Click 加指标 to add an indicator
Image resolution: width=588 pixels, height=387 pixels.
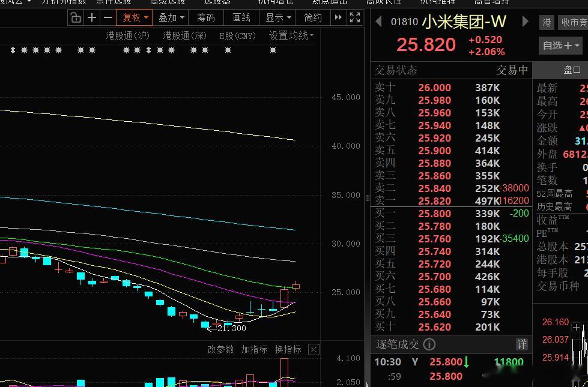tap(254, 350)
